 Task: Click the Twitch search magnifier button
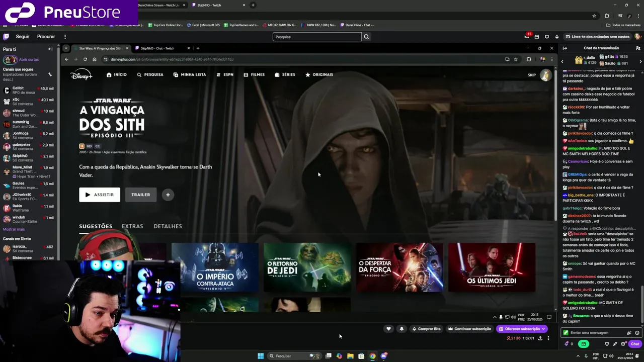[366, 37]
